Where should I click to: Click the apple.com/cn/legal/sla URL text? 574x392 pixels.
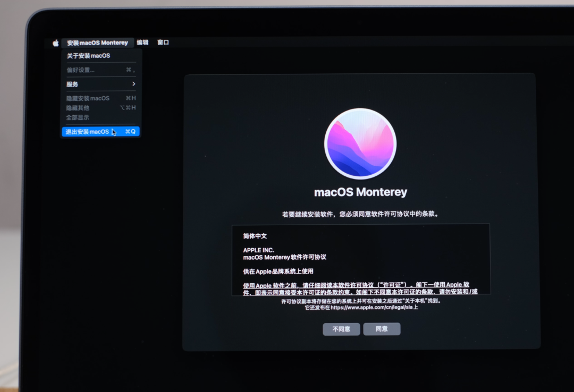pyautogui.click(x=370, y=308)
